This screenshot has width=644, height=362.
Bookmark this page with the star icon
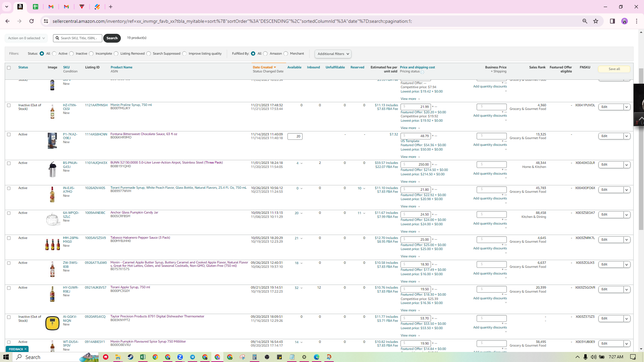pos(596,21)
